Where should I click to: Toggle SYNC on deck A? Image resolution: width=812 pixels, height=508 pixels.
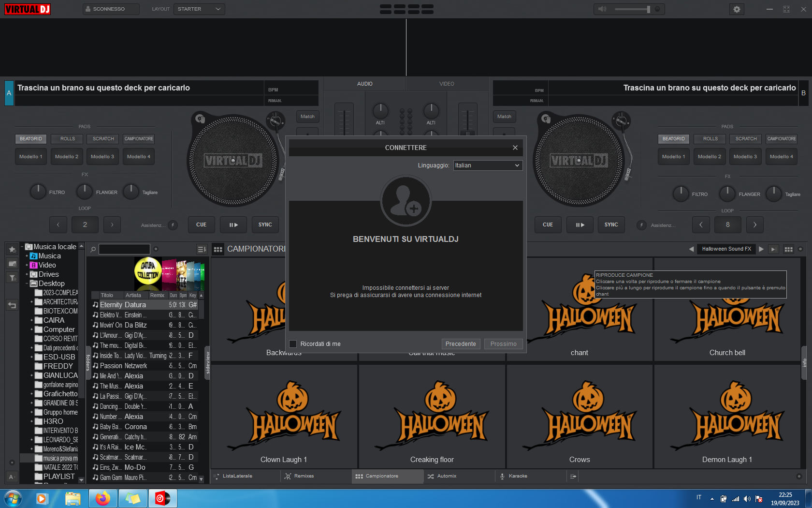click(x=265, y=225)
